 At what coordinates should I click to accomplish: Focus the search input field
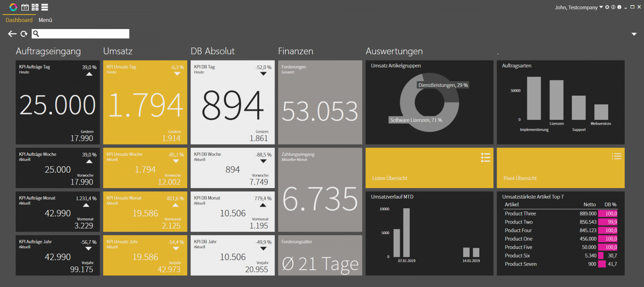pos(85,34)
